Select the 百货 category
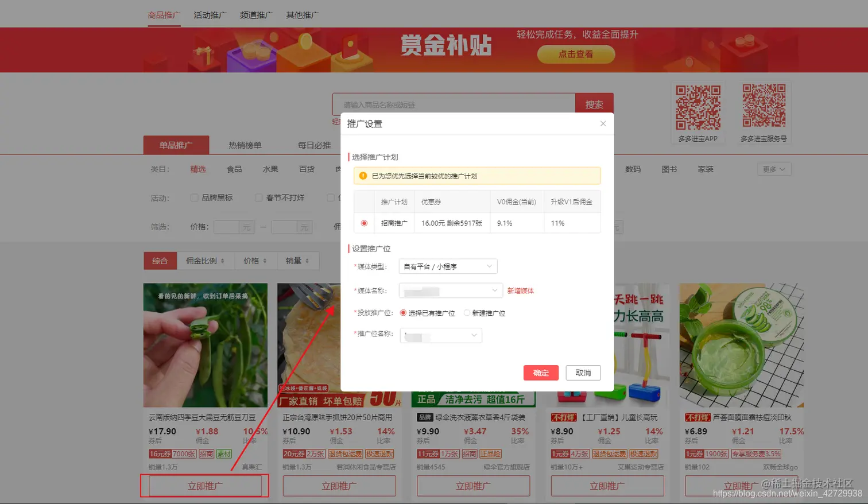This screenshot has width=868, height=504. click(307, 169)
